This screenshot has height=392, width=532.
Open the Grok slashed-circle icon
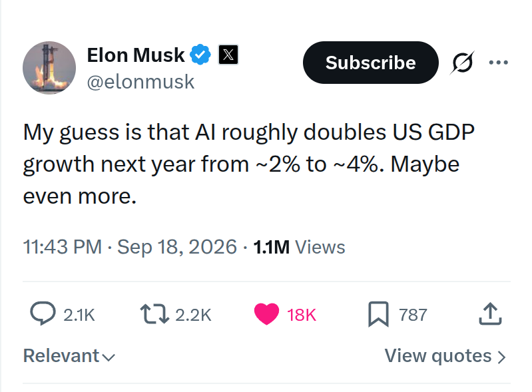pyautogui.click(x=462, y=63)
